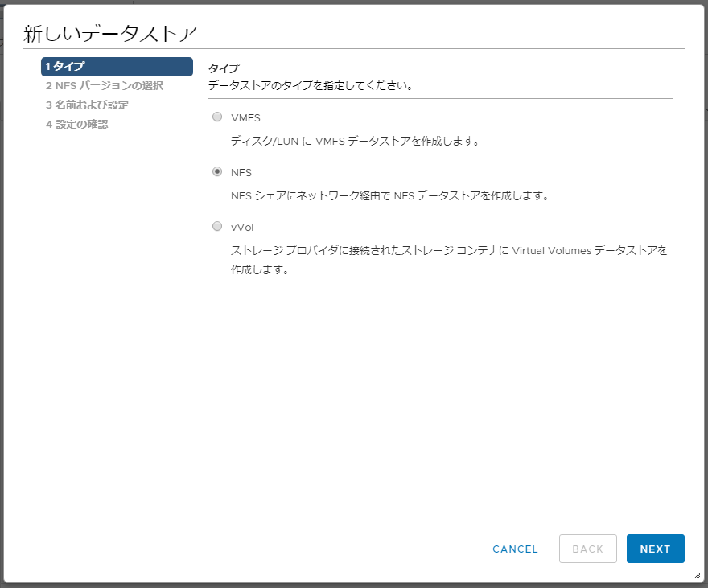
Task: Click the text データストアのタイプを指定してください。
Action: point(311,85)
